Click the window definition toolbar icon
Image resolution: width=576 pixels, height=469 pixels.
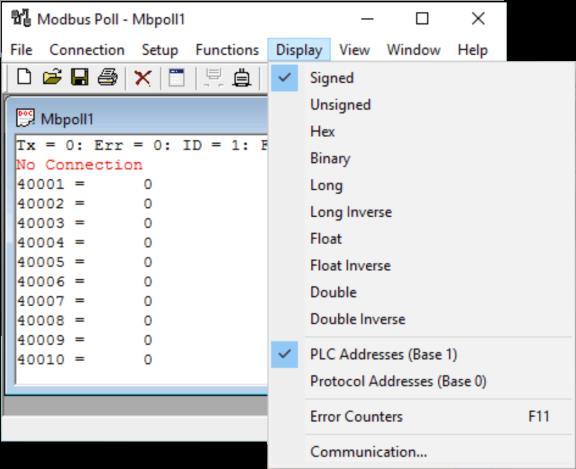(x=176, y=77)
